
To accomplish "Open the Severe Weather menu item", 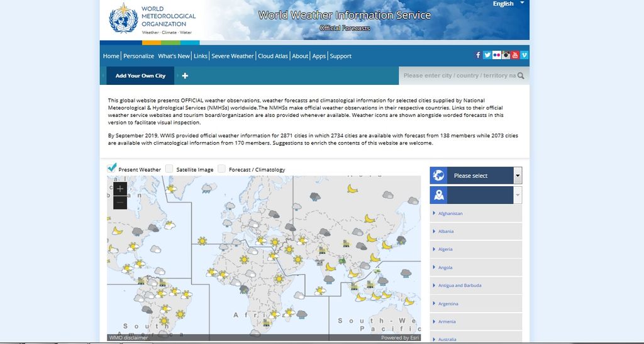I will 233,56.
